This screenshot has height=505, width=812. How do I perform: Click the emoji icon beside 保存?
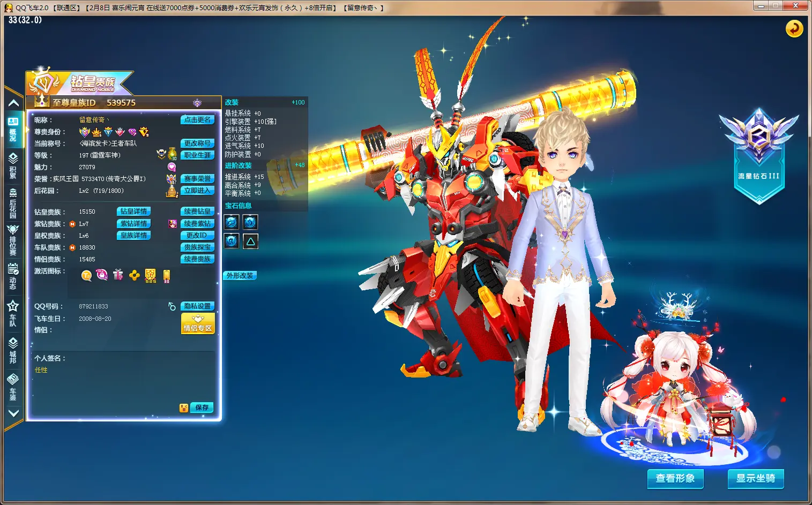(x=184, y=408)
